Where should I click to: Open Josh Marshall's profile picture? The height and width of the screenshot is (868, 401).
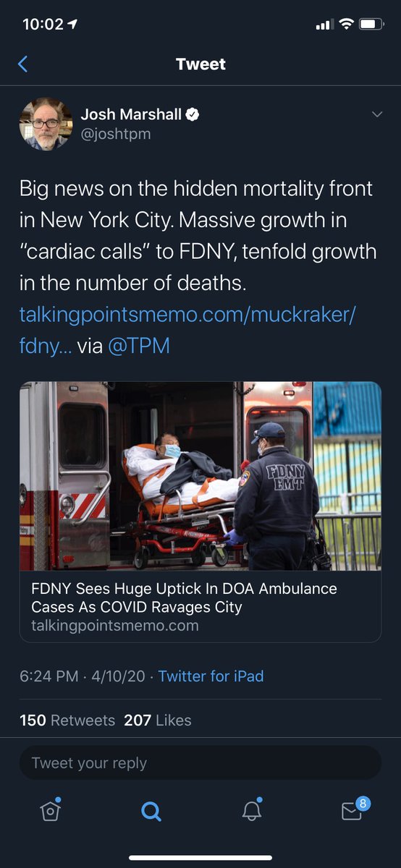click(46, 124)
